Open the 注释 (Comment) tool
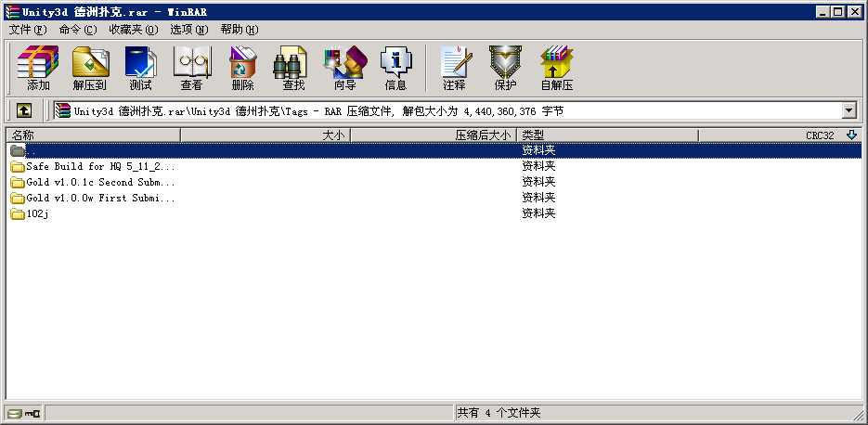Screen dimensions: 868x425 pos(455,68)
